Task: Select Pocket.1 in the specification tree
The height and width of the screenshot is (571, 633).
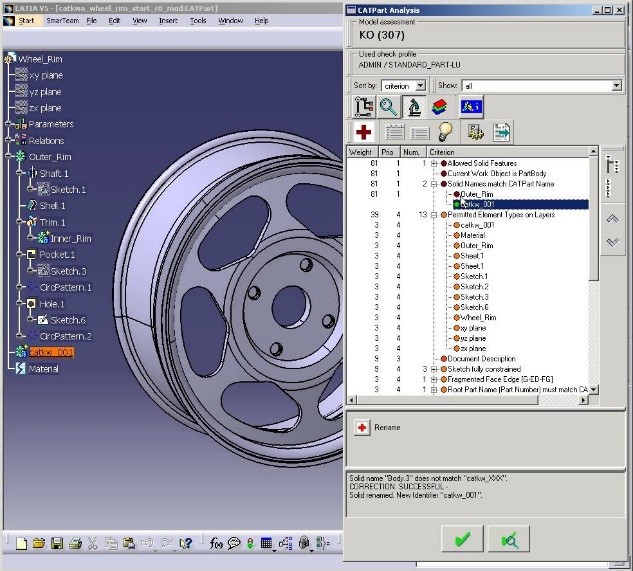Action: 57,254
